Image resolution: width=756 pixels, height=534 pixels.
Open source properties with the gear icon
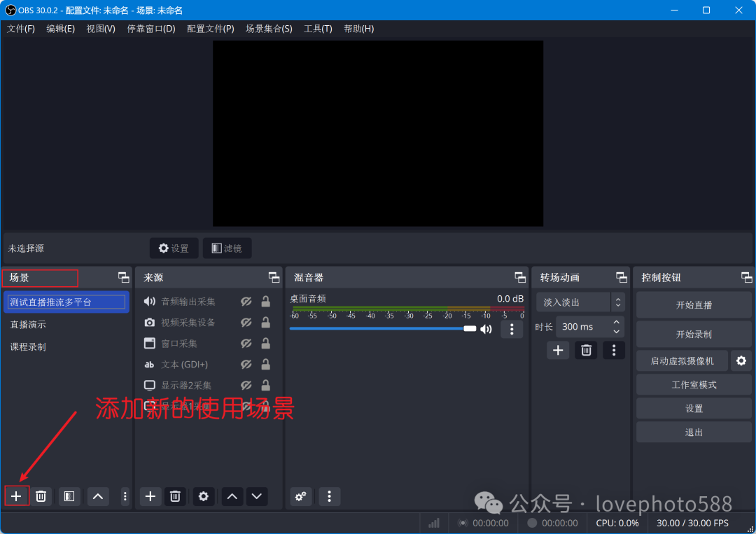pyautogui.click(x=204, y=496)
